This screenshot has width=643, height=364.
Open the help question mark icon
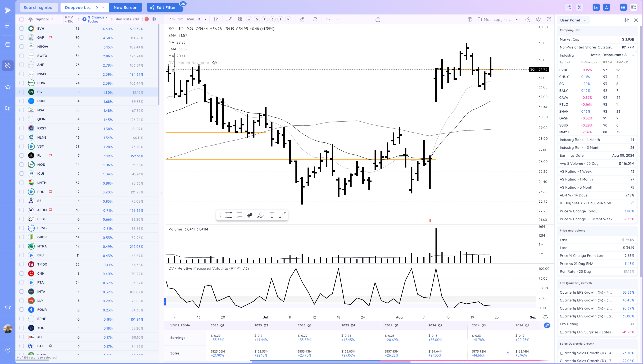click(8, 350)
